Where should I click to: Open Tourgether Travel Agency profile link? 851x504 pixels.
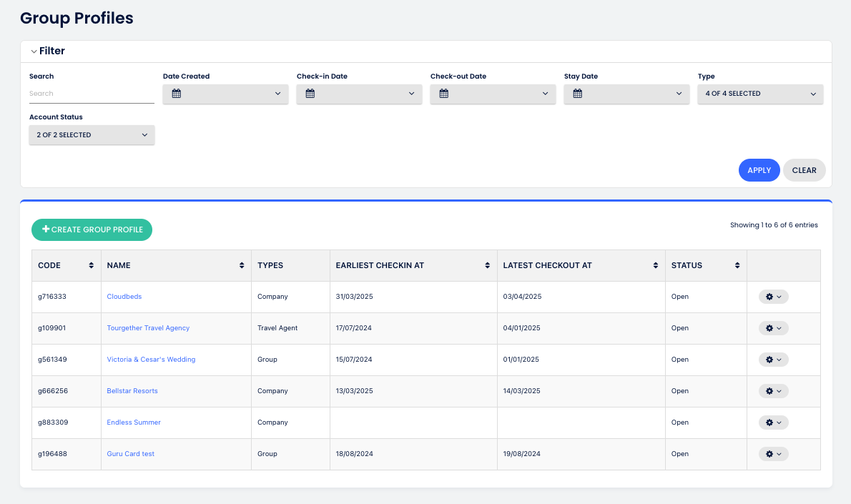click(x=148, y=328)
